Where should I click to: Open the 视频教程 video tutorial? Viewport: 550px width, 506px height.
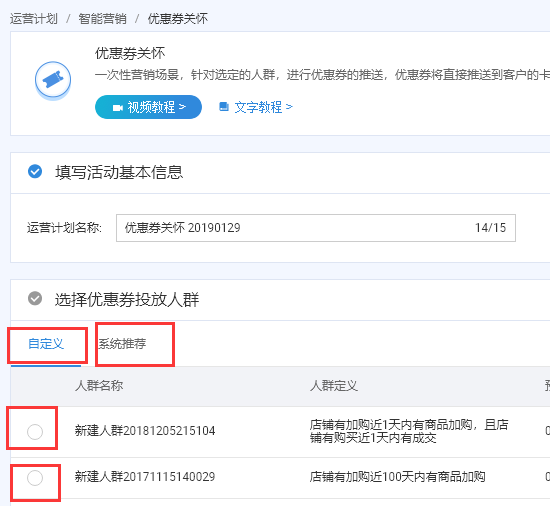click(x=148, y=107)
